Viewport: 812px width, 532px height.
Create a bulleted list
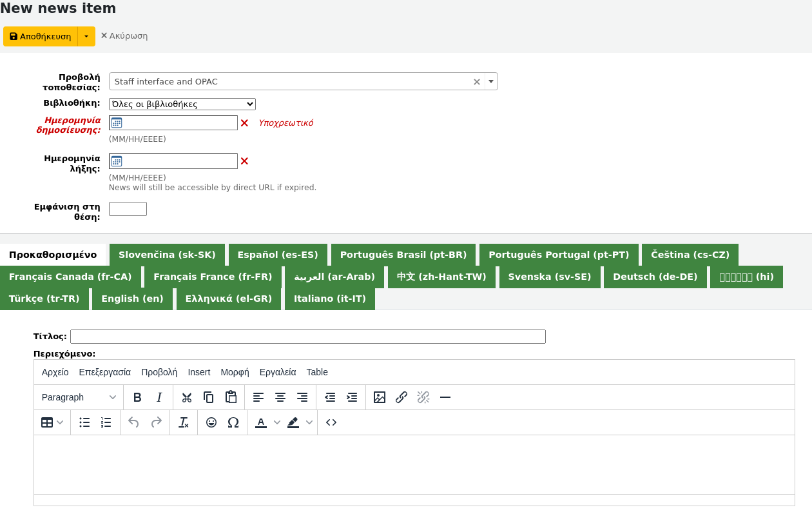point(84,422)
